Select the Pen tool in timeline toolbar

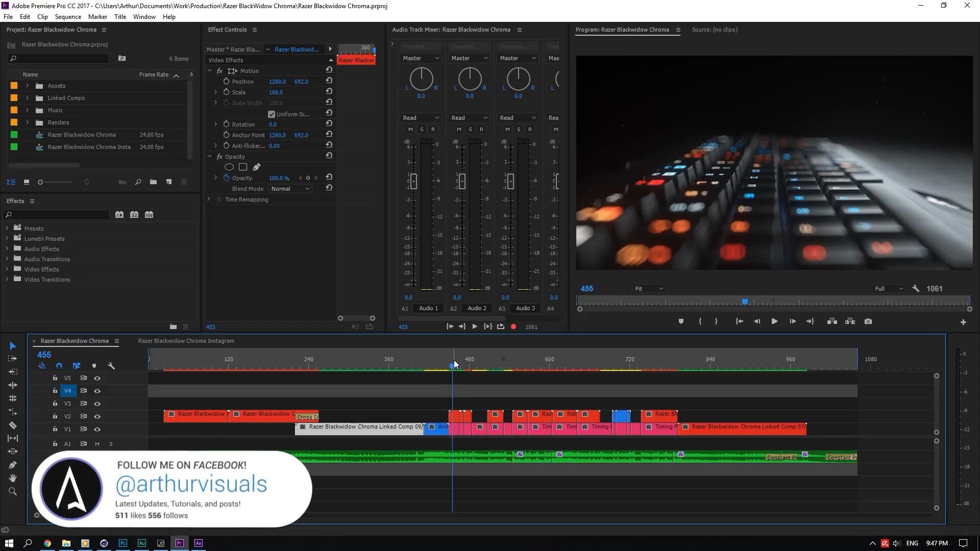pyautogui.click(x=13, y=465)
